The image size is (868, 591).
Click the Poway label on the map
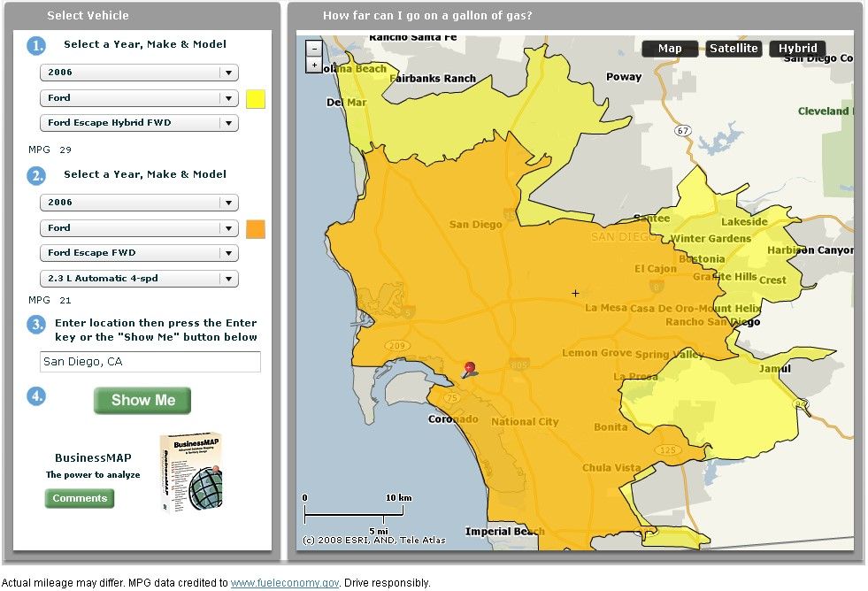point(624,77)
